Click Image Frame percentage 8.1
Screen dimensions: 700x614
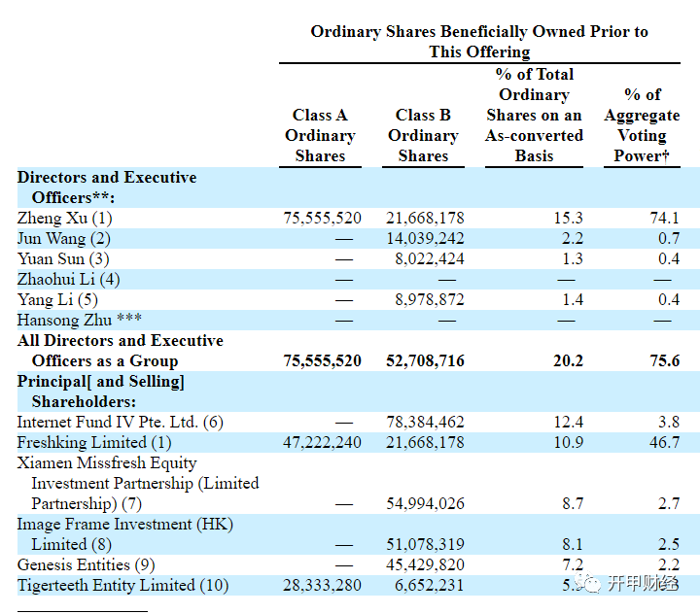tap(573, 545)
